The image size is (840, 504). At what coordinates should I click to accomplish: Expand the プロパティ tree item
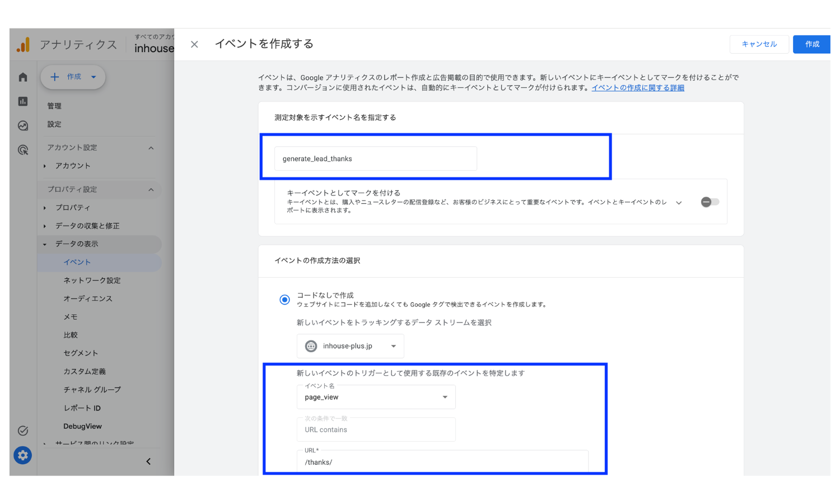pos(45,208)
